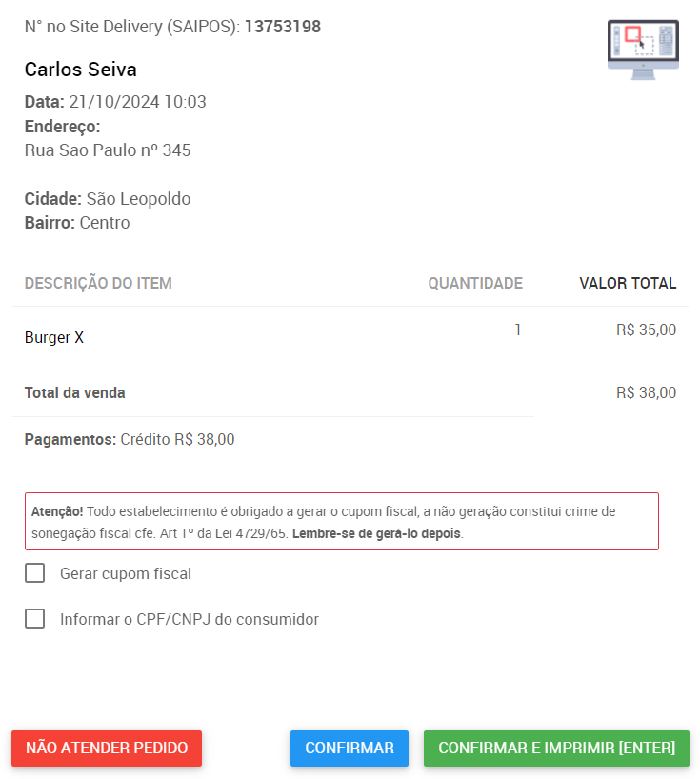Check Informar o CPF/CNPJ do consumidor

35,618
